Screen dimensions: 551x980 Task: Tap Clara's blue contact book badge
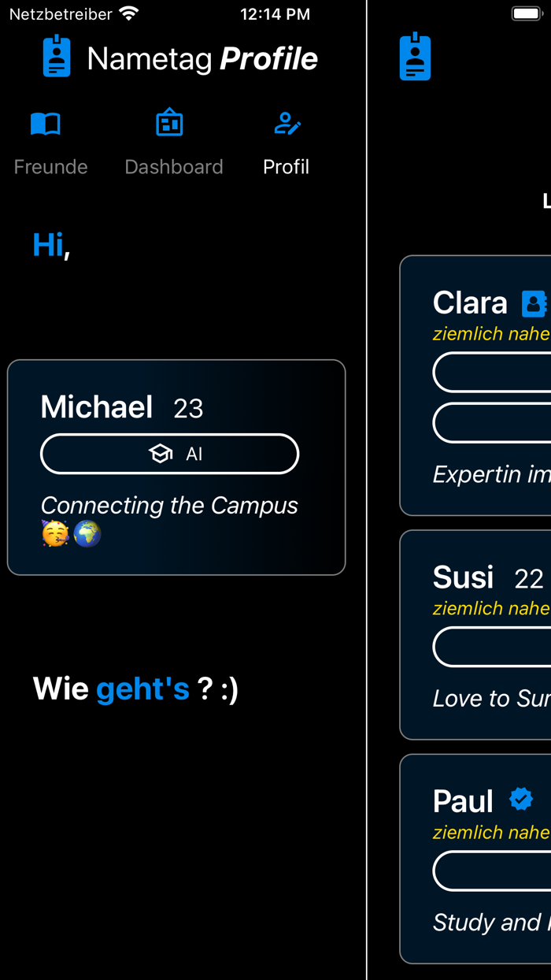tap(534, 303)
